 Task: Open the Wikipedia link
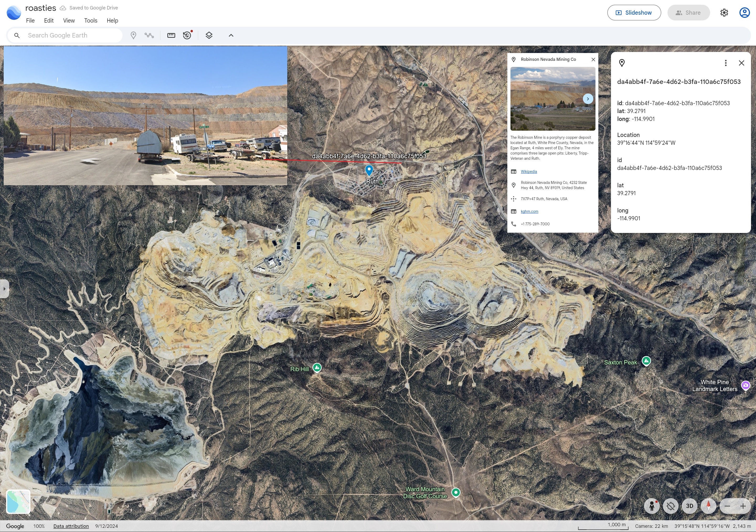(529, 172)
